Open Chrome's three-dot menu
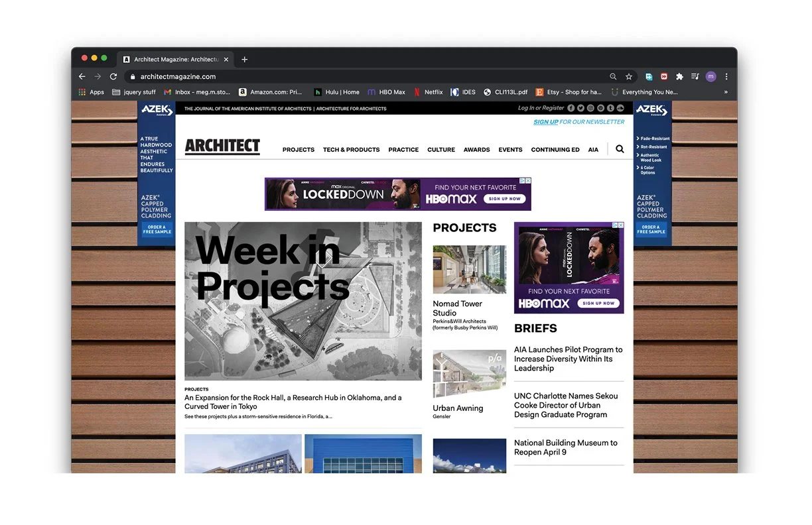The height and width of the screenshot is (525, 812). (x=726, y=77)
